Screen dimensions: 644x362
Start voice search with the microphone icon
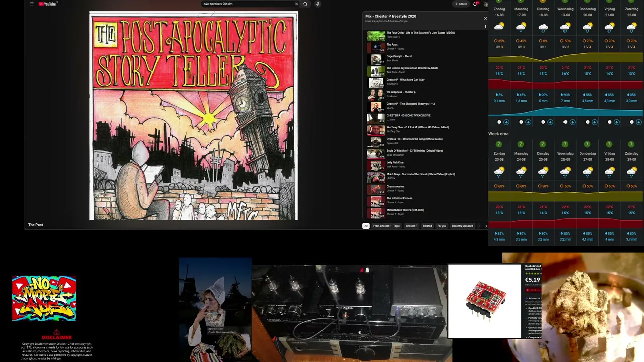[318, 4]
